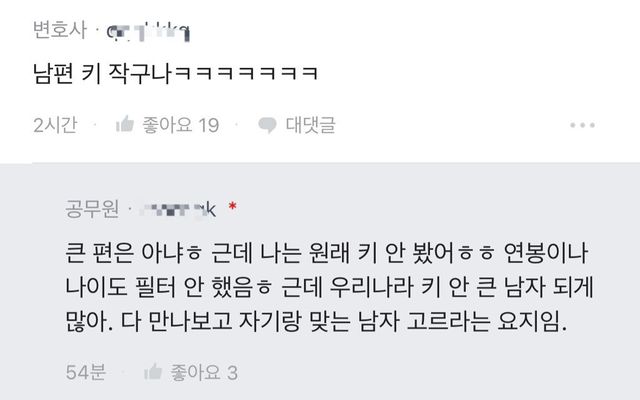Click the ㅋㅋㅋㅋㅋㅋㅋ laughter in the top comment
The width and height of the screenshot is (640, 400).
(x=247, y=74)
